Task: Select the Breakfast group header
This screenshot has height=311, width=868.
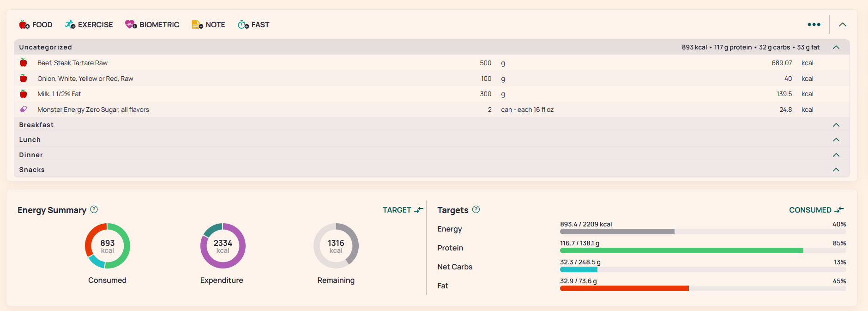Action: pos(432,125)
